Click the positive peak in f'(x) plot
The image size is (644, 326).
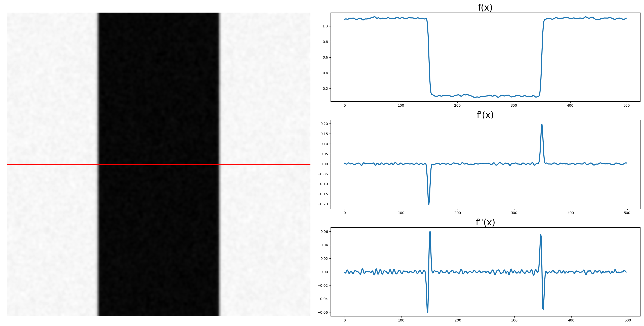[542, 125]
